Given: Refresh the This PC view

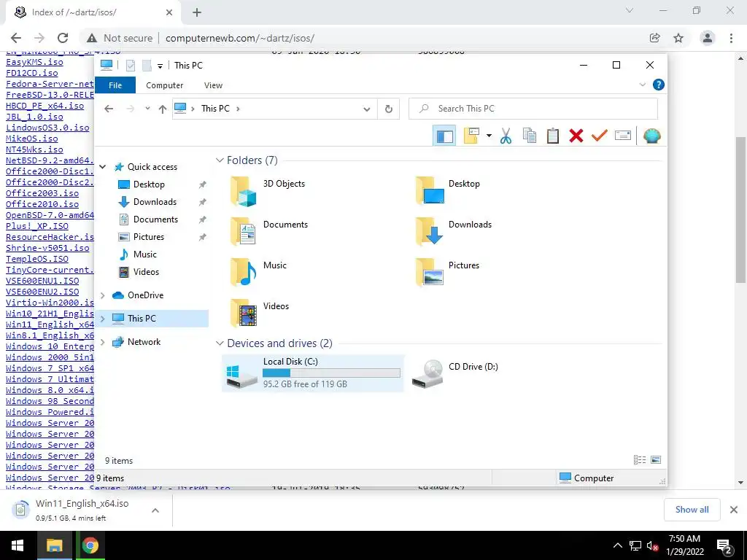Looking at the screenshot, I should point(389,109).
